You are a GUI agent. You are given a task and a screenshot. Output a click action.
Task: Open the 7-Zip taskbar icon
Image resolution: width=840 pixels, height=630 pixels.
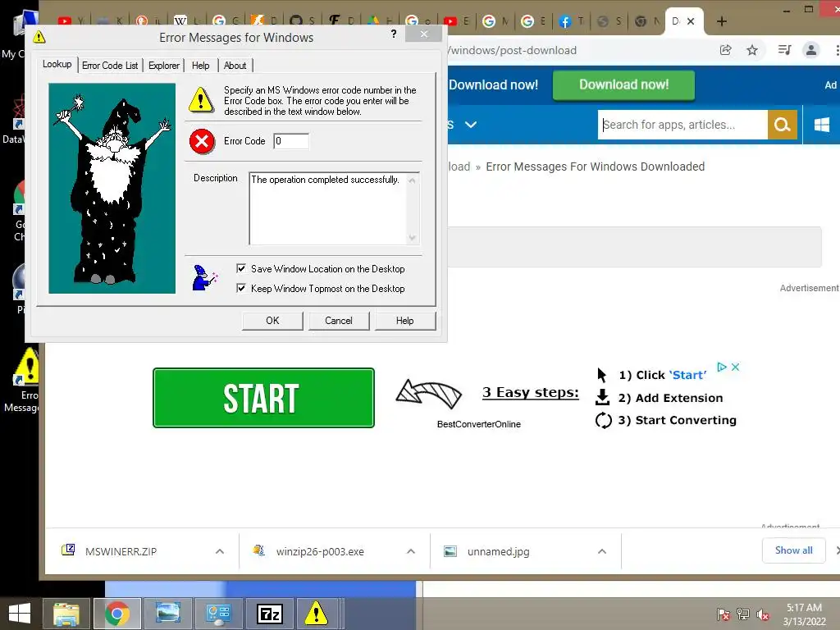(269, 614)
